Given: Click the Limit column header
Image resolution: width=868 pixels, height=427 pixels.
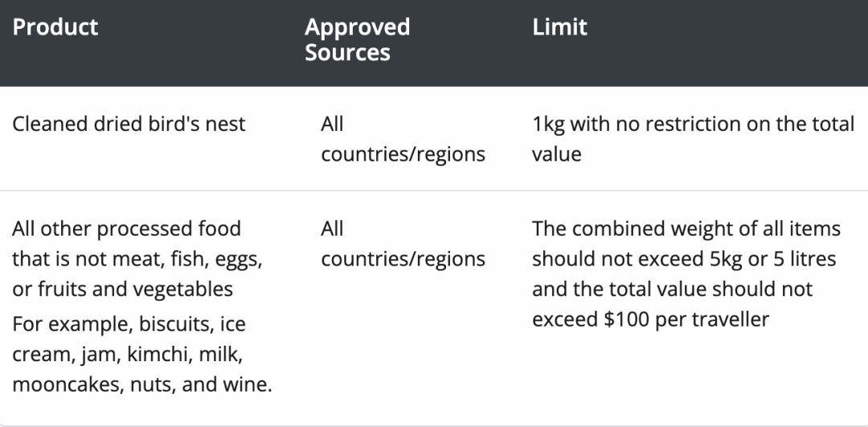Looking at the screenshot, I should [559, 27].
